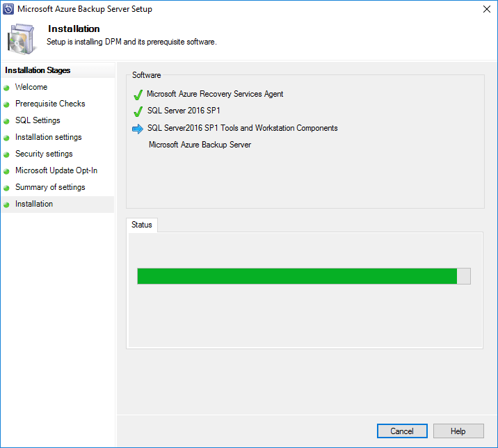This screenshot has height=448, width=498.
Task: Click 'Setup is installing DPM' description text
Action: [132, 42]
